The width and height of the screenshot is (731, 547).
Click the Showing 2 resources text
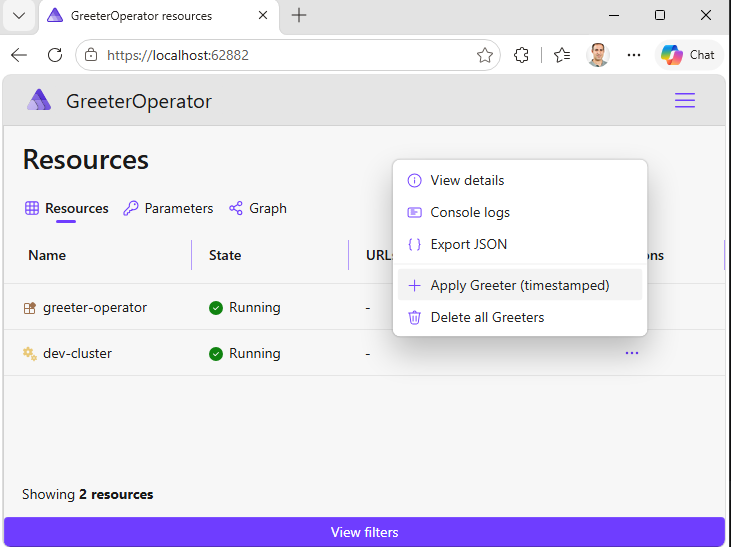coord(88,494)
